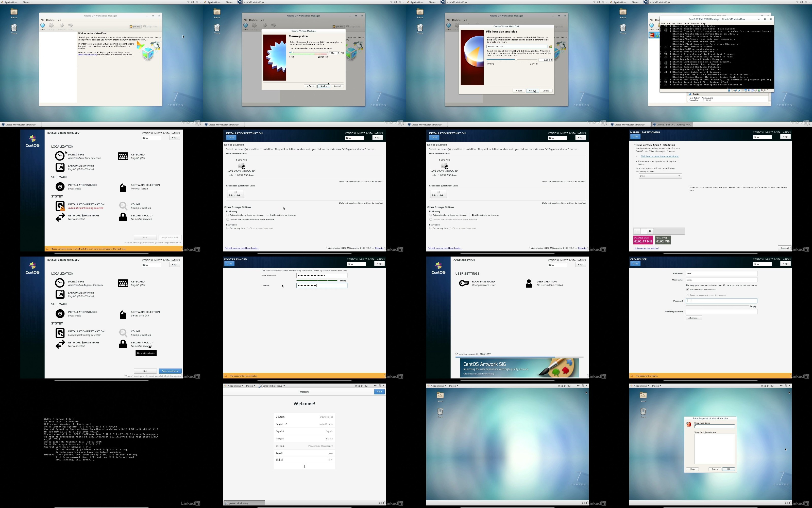Select 'I will configure partitioning' where automatic is currently chosen
812x508 pixels.
click(268, 215)
